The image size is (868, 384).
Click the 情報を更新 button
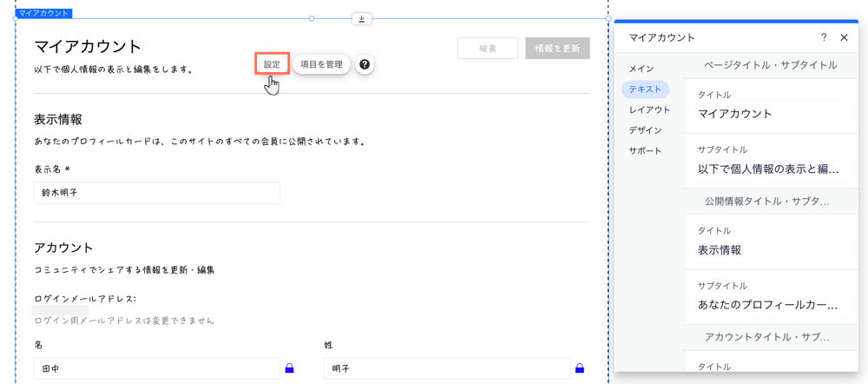point(557,48)
